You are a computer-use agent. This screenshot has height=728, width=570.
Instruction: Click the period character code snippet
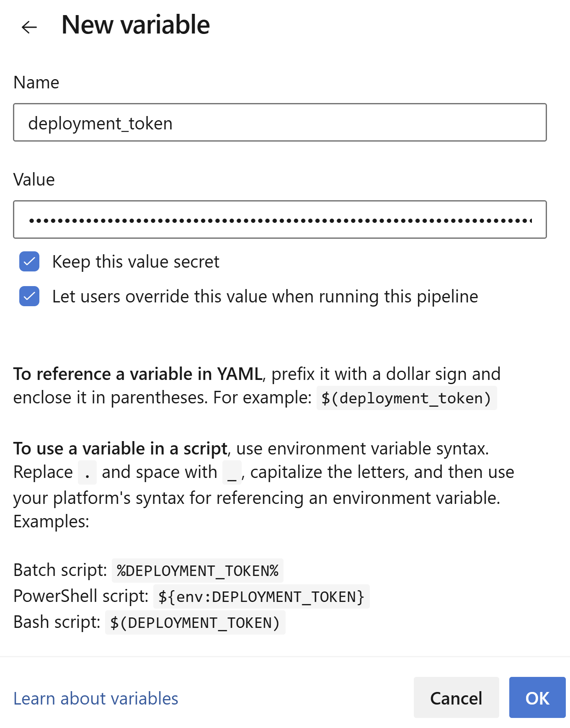[x=87, y=472]
